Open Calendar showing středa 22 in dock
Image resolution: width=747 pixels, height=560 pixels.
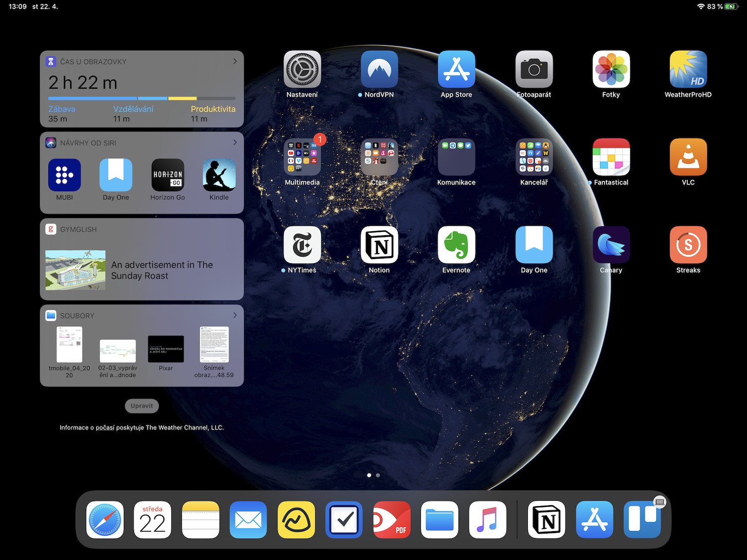(152, 520)
